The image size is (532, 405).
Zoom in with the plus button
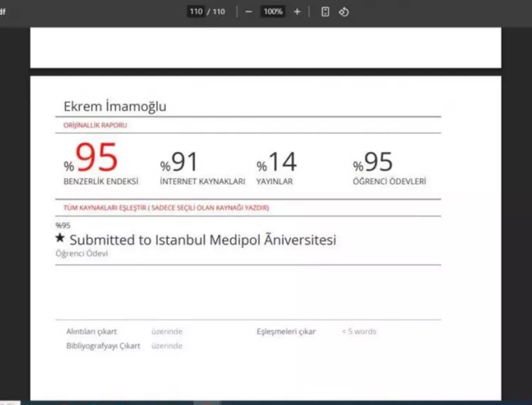297,11
